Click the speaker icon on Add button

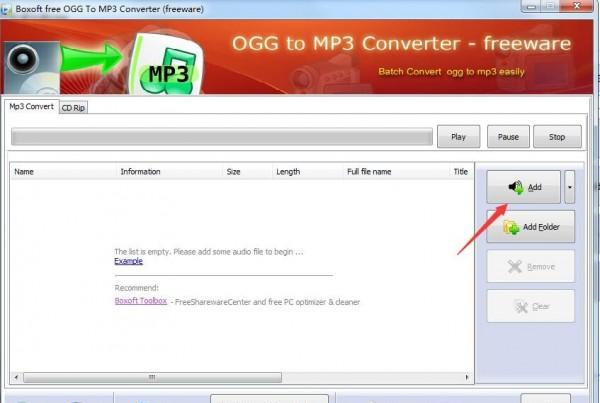point(516,187)
